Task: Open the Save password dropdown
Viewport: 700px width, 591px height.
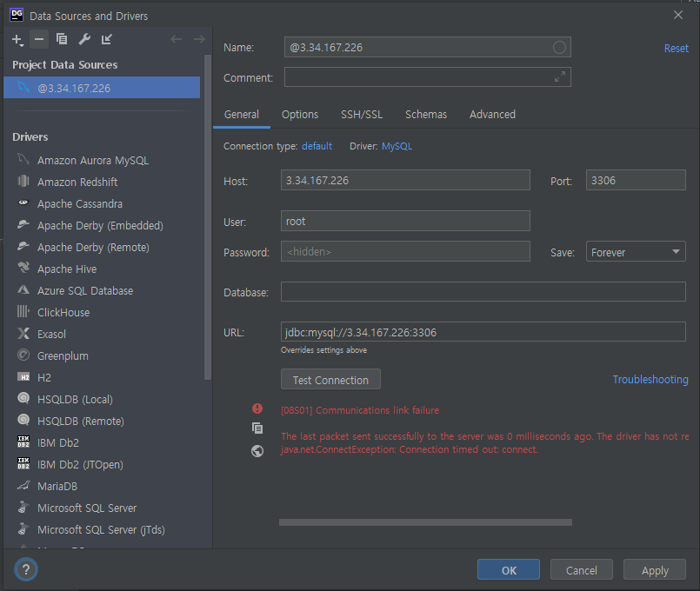Action: click(636, 252)
